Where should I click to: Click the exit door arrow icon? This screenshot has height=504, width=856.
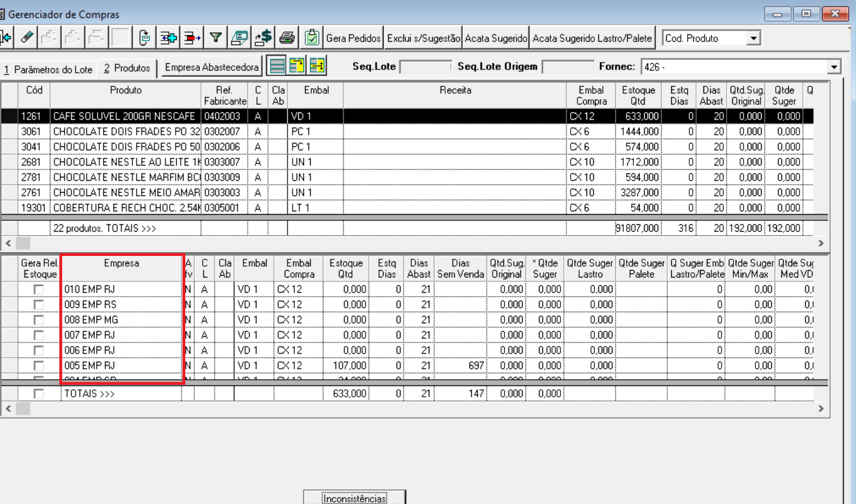[6, 38]
